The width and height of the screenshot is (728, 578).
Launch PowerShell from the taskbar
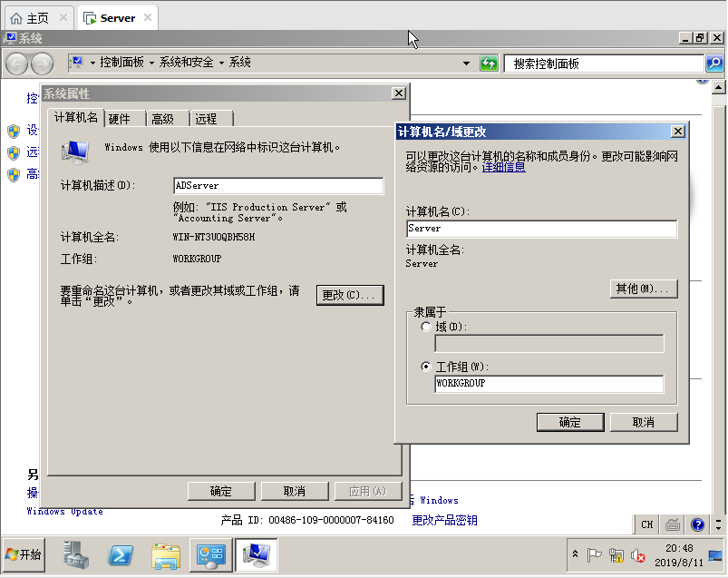(121, 554)
